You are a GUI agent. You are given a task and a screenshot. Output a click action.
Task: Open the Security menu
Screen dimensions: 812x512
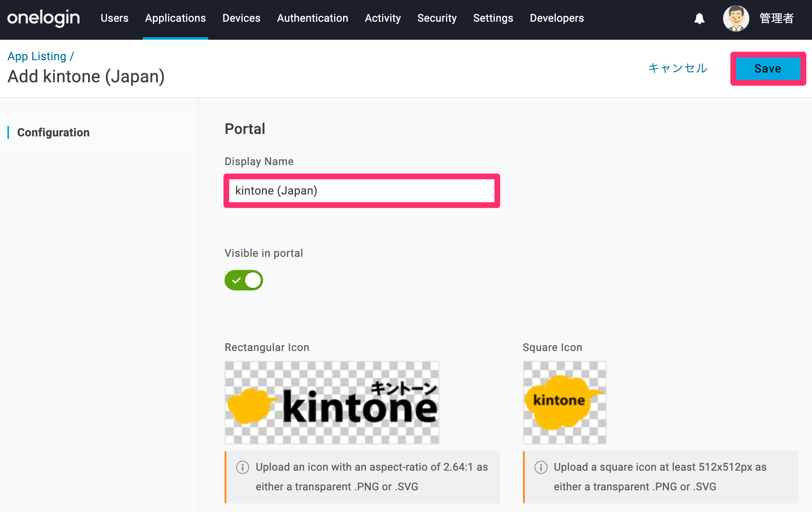pos(437,18)
